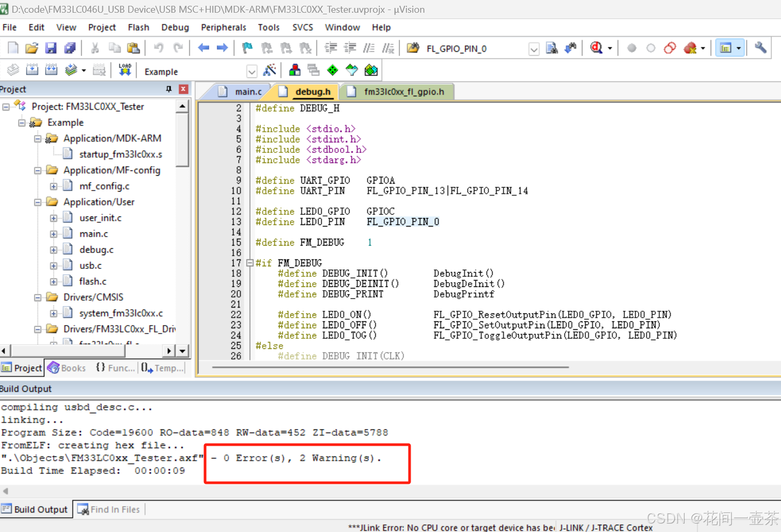Select flash.c file in project tree
Screen dimensions: 781x532
tap(93, 282)
